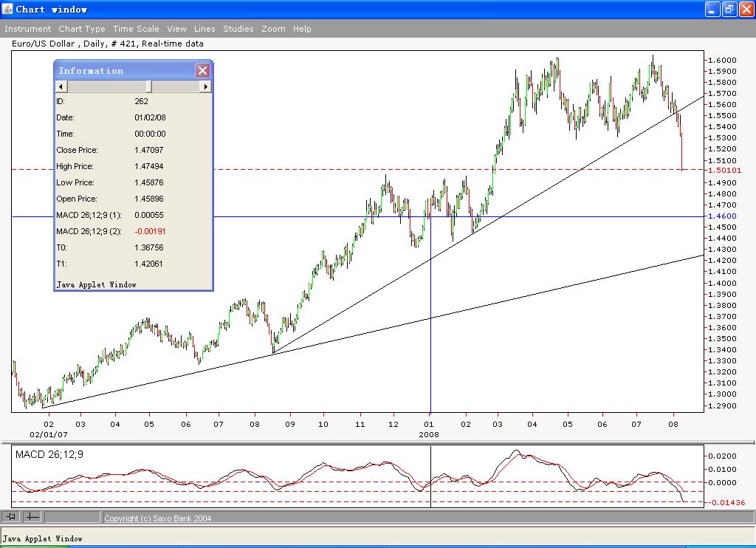This screenshot has width=756, height=548.
Task: Click the Euro/US Dollar chart title
Action: pyautogui.click(x=108, y=44)
